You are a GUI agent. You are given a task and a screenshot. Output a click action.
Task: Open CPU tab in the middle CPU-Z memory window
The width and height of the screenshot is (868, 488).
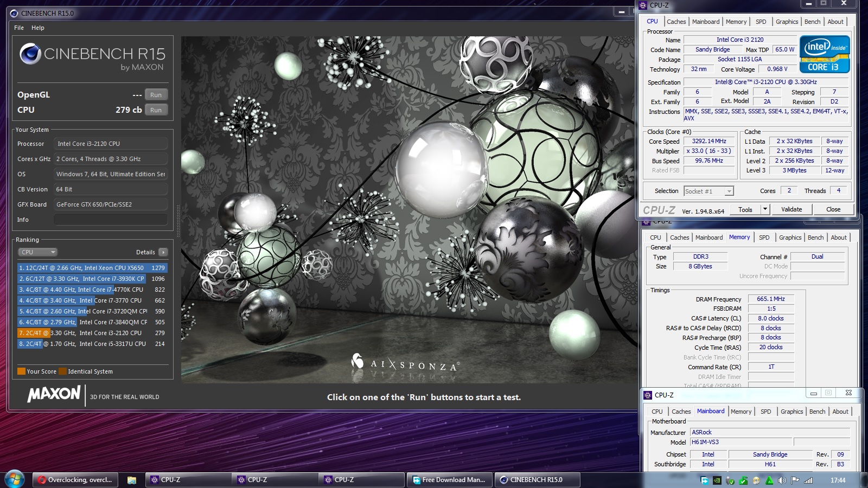point(655,237)
